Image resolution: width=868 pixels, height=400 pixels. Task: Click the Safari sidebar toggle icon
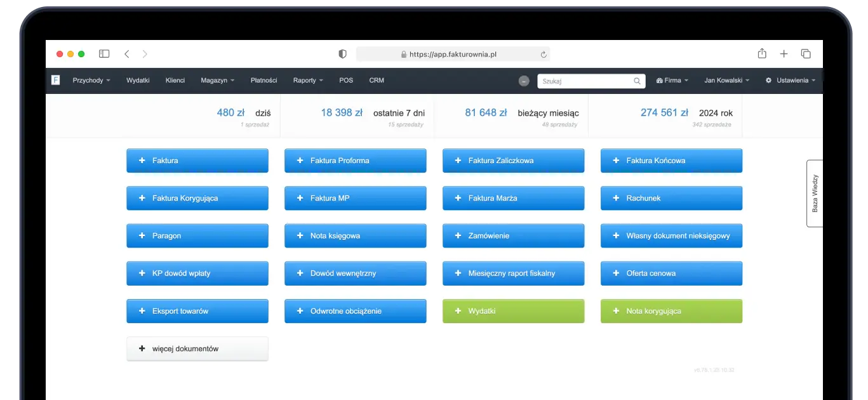103,54
